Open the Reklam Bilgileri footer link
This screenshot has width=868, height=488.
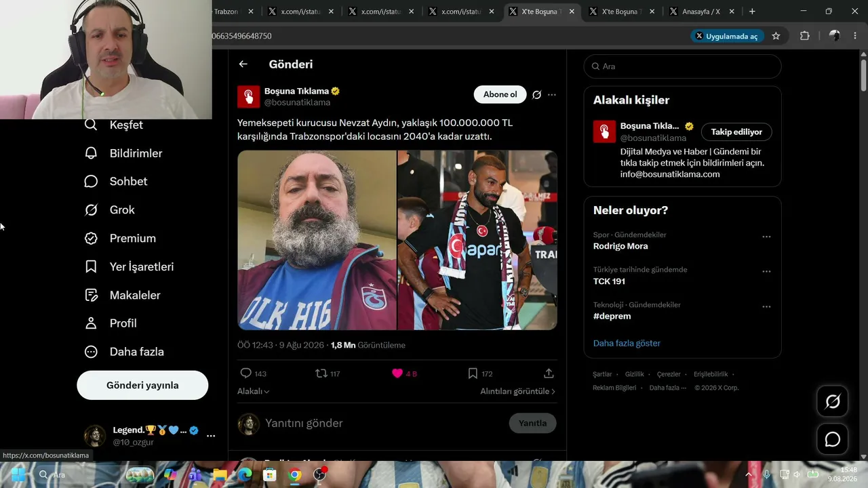(614, 388)
